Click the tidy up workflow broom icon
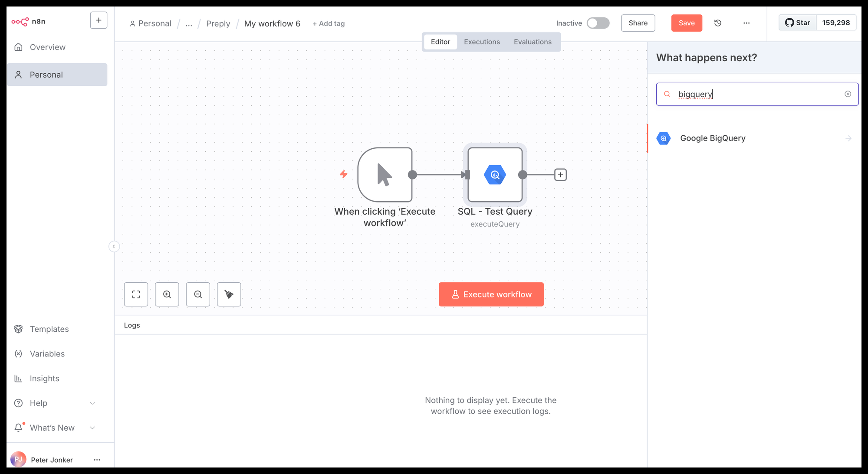The image size is (868, 474). tap(229, 294)
